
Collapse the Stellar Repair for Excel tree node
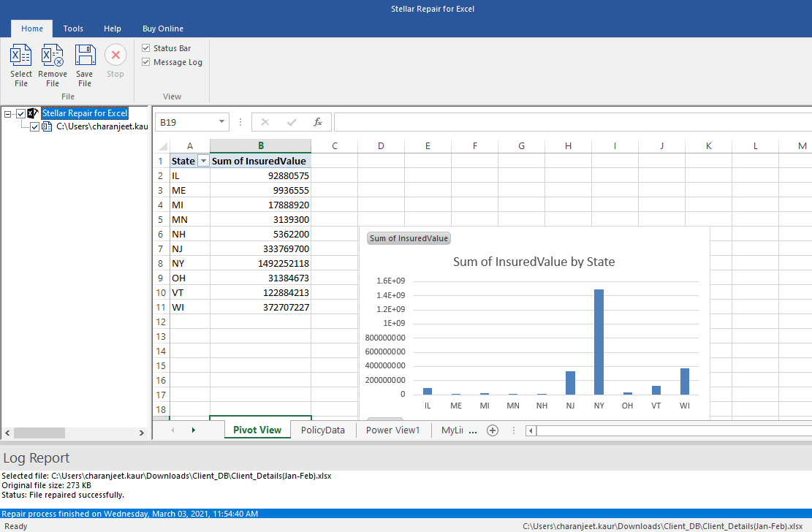click(x=8, y=113)
